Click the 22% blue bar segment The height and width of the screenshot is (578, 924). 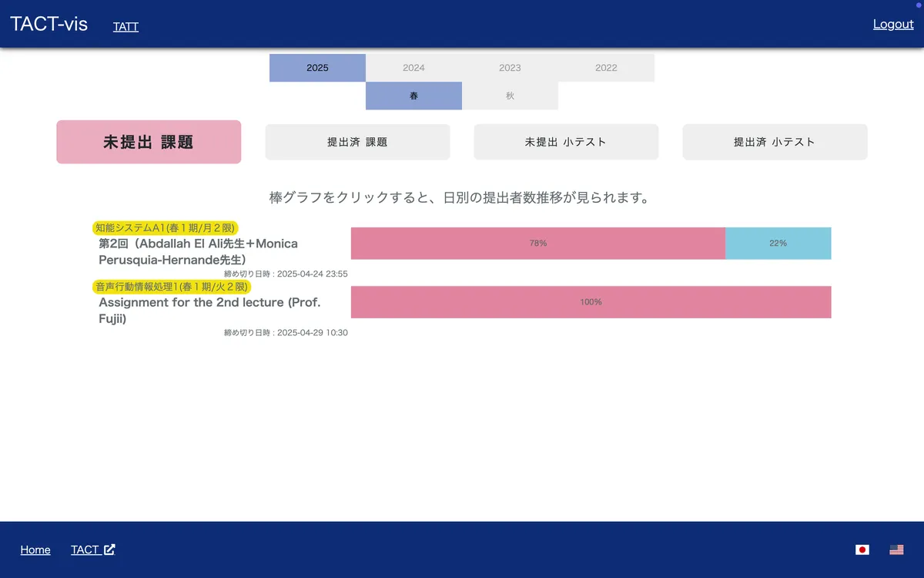(x=778, y=243)
